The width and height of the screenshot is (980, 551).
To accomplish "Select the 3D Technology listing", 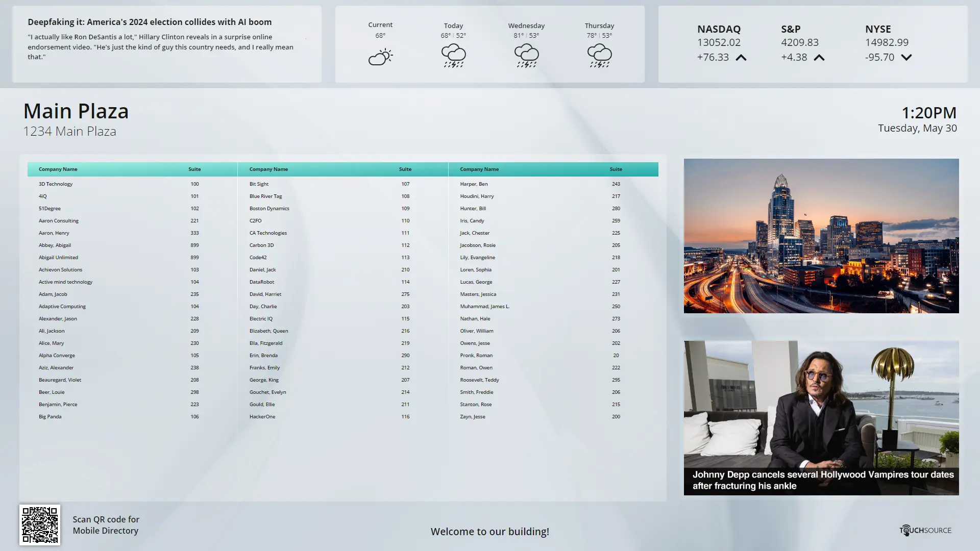I will point(132,184).
